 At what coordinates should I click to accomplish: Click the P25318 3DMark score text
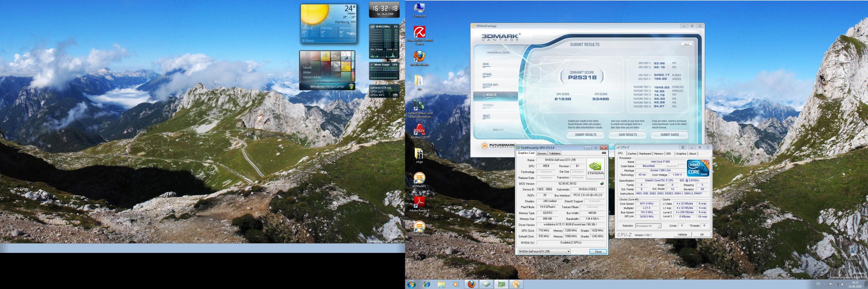click(x=582, y=77)
